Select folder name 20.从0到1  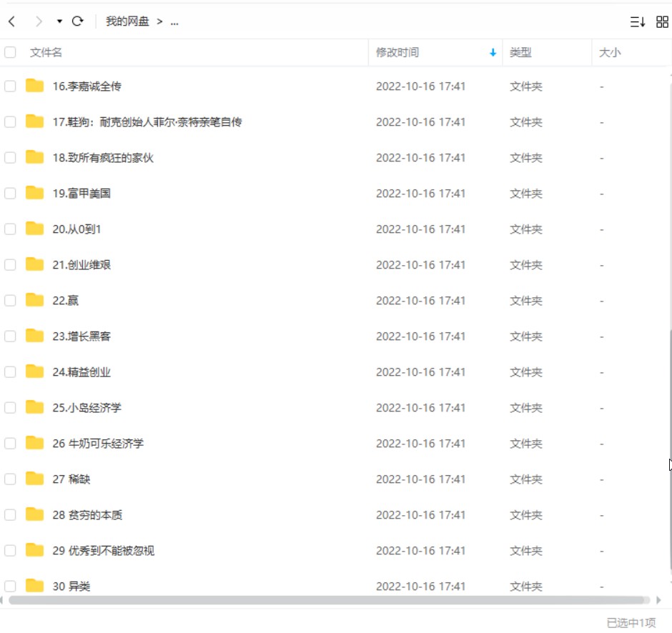pyautogui.click(x=76, y=229)
